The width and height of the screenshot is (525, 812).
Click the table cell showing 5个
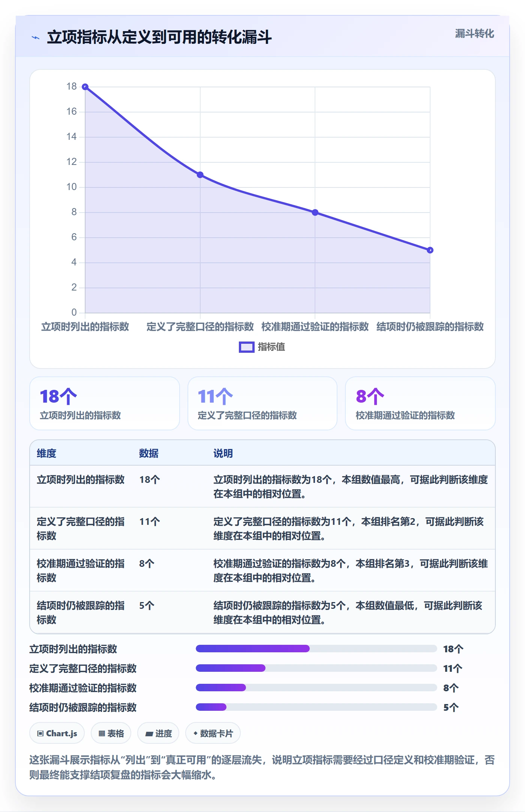[147, 605]
